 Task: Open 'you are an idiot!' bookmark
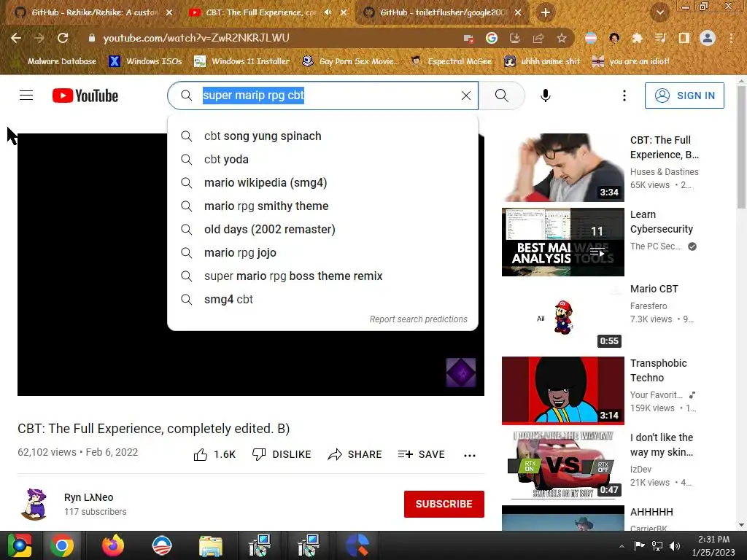point(631,61)
